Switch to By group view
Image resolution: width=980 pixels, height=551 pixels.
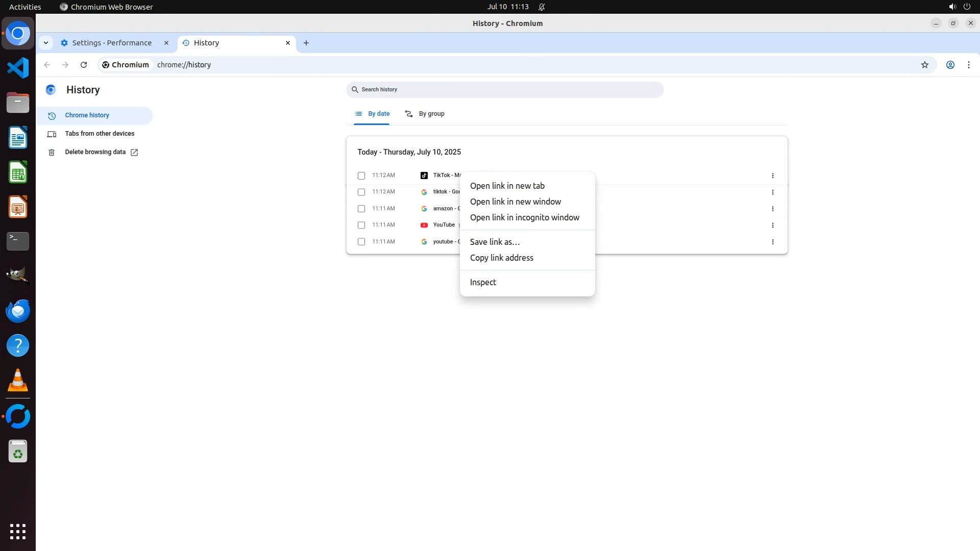pyautogui.click(x=425, y=114)
